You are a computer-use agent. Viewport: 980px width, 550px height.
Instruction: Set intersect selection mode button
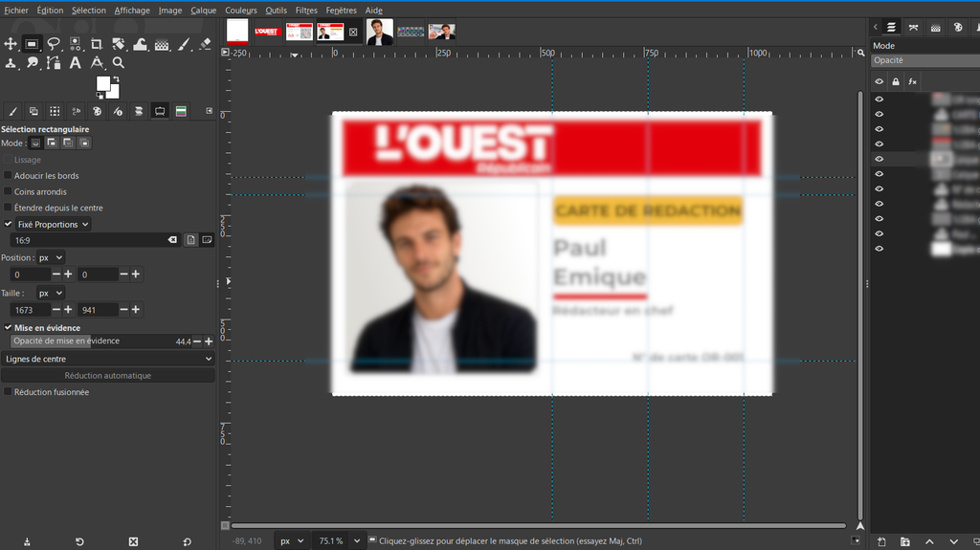(x=84, y=143)
